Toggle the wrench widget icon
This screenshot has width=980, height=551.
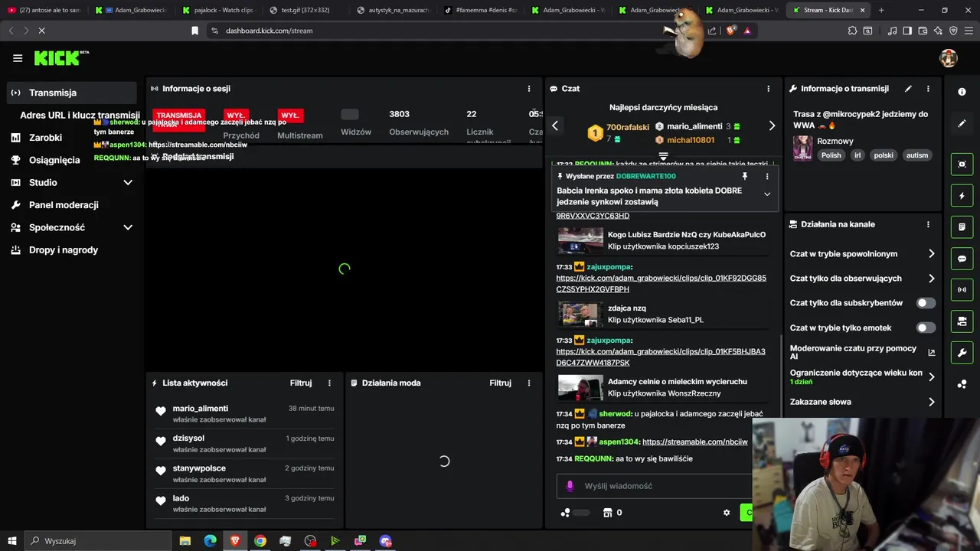[962, 353]
